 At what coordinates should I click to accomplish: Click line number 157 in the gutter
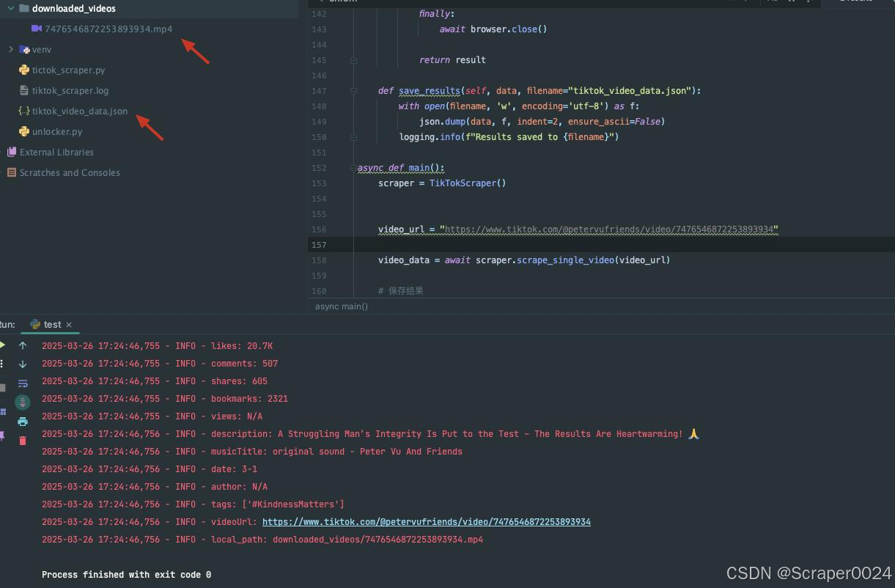(x=319, y=245)
